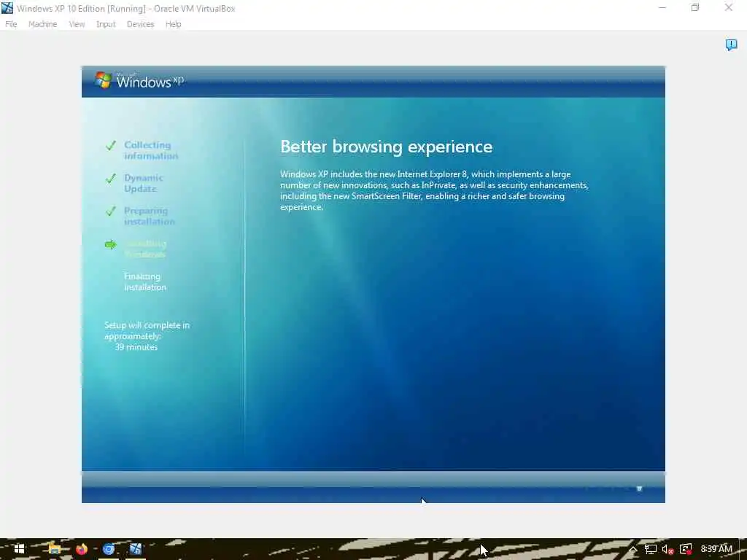Click the Finalizing installation step text

(145, 281)
